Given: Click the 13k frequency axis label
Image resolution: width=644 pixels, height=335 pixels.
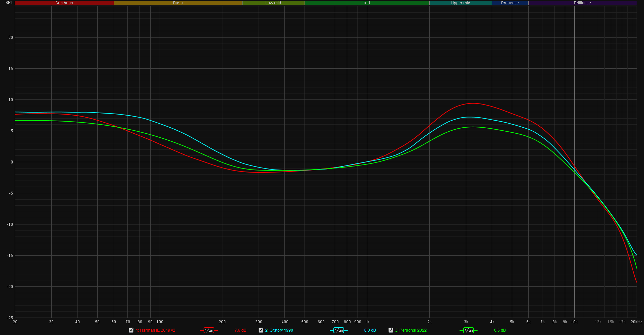Looking at the screenshot, I should pos(598,322).
